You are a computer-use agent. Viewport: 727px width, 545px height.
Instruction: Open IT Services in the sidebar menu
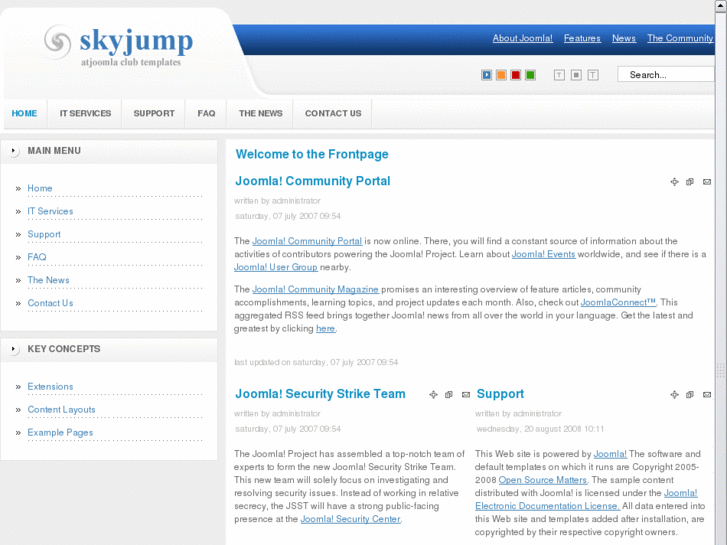tap(50, 211)
